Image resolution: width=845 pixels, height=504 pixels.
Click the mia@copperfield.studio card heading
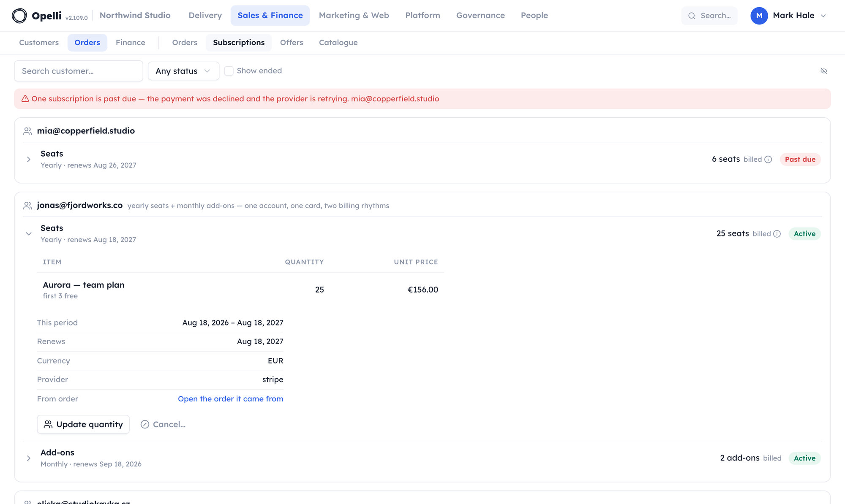coord(86,131)
